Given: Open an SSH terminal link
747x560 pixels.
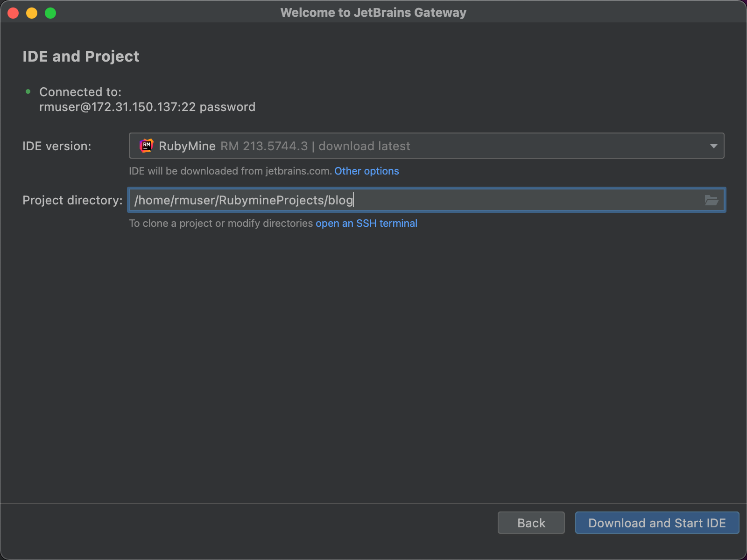Looking at the screenshot, I should (x=366, y=223).
